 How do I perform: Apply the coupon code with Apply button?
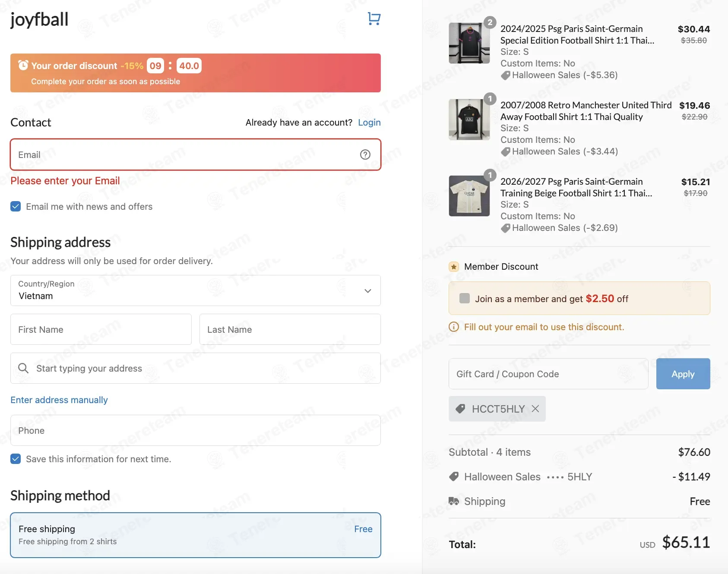click(x=683, y=374)
